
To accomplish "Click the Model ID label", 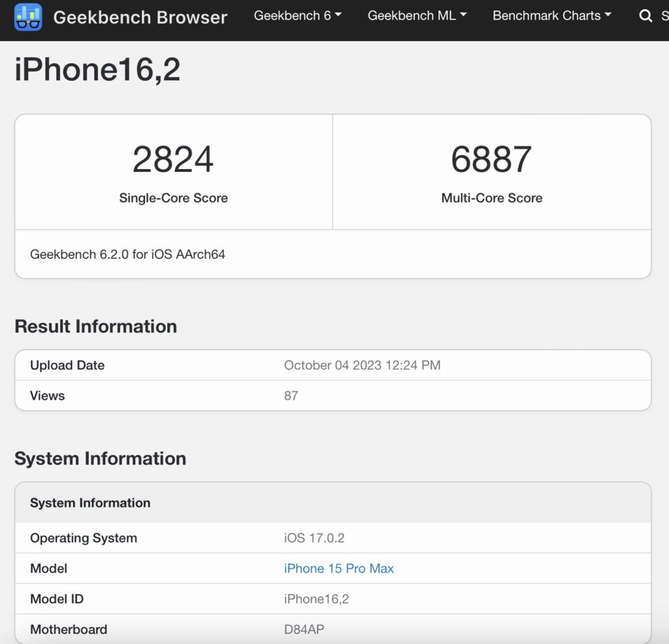I will pyautogui.click(x=57, y=599).
